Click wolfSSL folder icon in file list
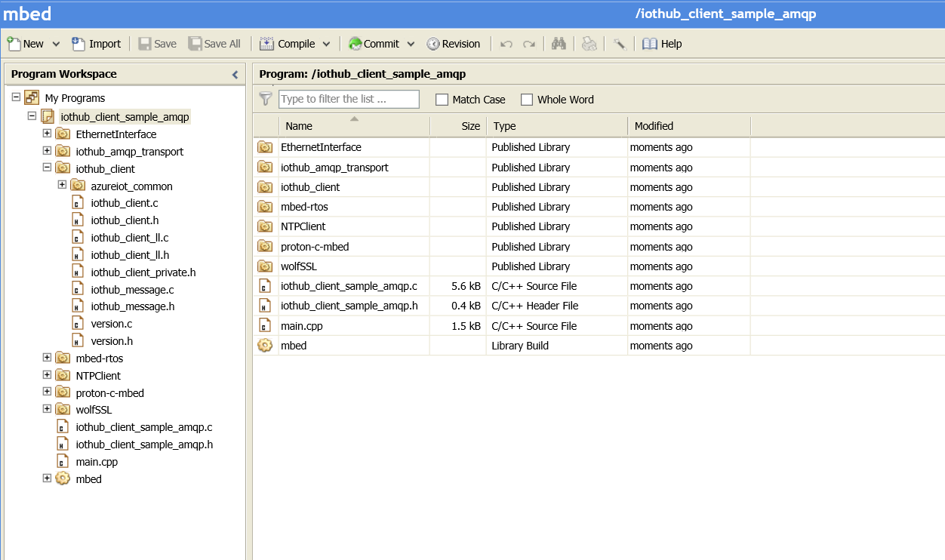The image size is (945, 560). 265,266
